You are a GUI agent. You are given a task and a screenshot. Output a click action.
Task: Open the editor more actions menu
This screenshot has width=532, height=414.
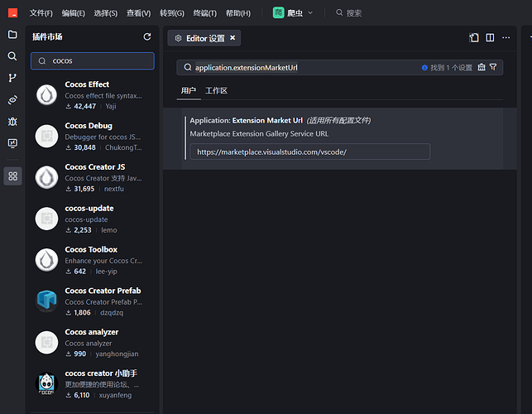[506, 37]
